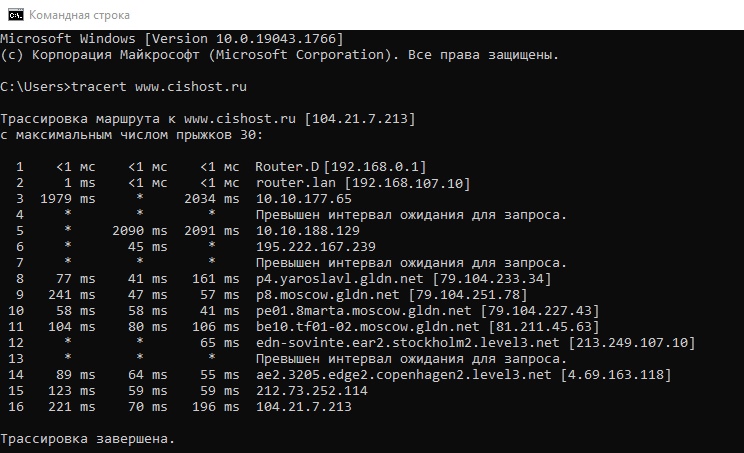Click the hop 4 timeout message
This screenshot has height=453, width=744.
click(x=411, y=215)
